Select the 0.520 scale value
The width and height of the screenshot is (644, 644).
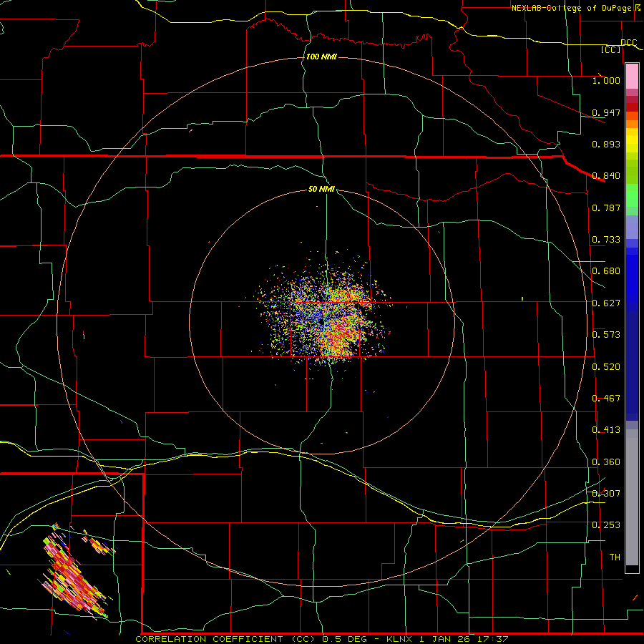[606, 367]
